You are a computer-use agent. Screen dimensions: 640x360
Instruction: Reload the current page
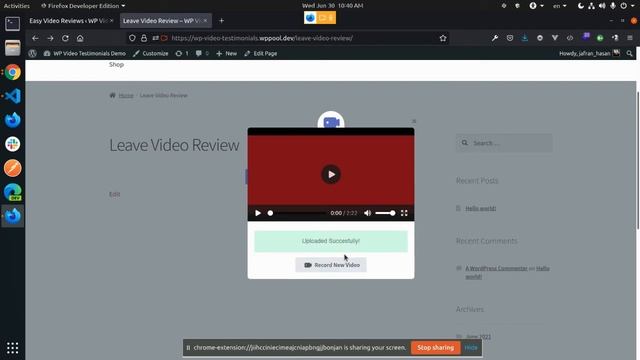point(65,38)
